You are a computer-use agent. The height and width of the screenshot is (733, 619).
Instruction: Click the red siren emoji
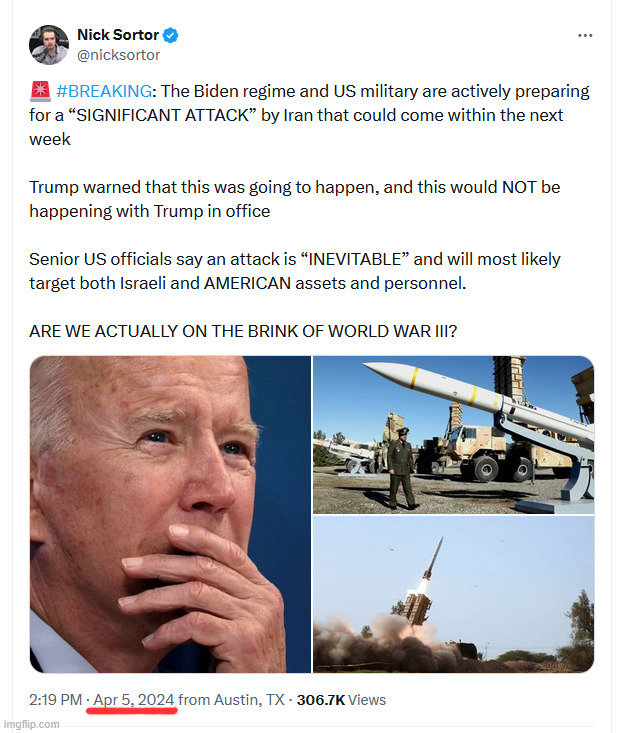tap(40, 91)
